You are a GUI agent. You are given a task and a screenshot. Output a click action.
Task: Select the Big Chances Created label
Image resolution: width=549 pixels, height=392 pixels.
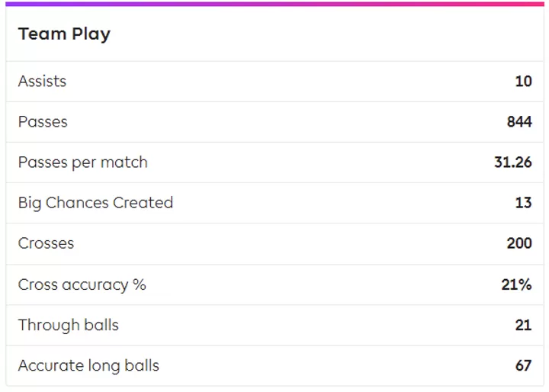point(95,203)
